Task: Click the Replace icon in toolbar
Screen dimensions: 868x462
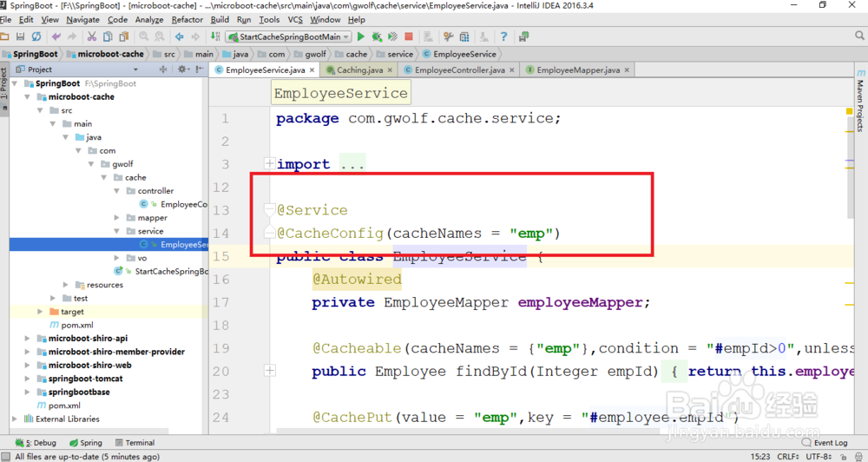Action: (x=160, y=36)
